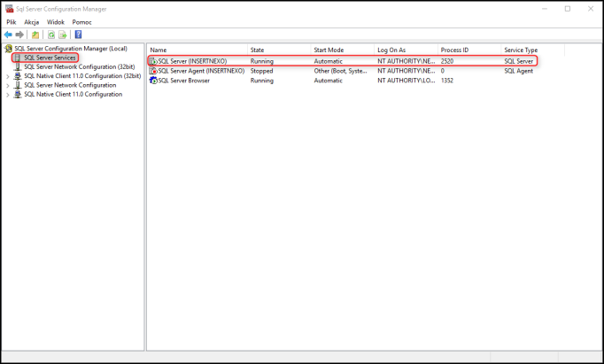Viewport: 604px width, 364px height.
Task: Maximize the Configuration Manager window
Action: pyautogui.click(x=568, y=9)
